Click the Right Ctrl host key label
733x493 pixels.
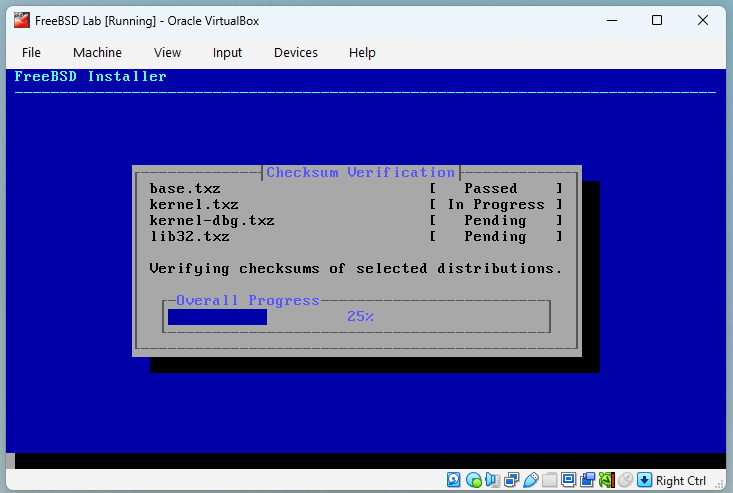(681, 480)
